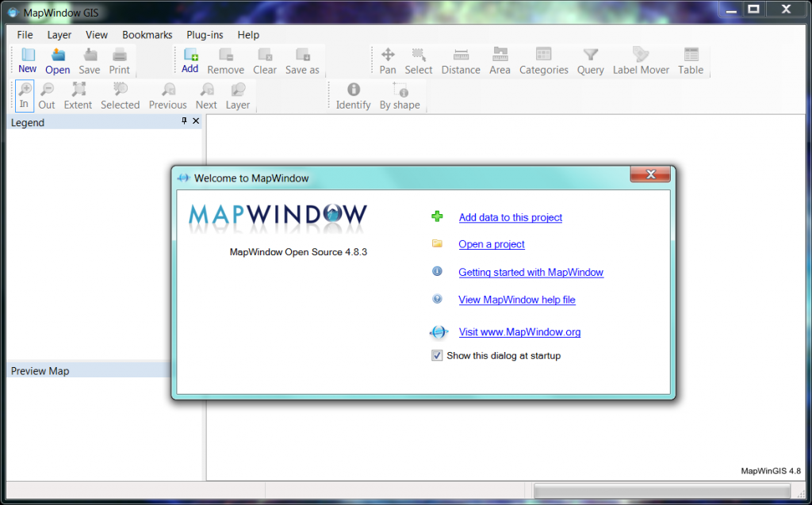The image size is (812, 505).
Task: Open the Bookmarks menu
Action: click(147, 35)
